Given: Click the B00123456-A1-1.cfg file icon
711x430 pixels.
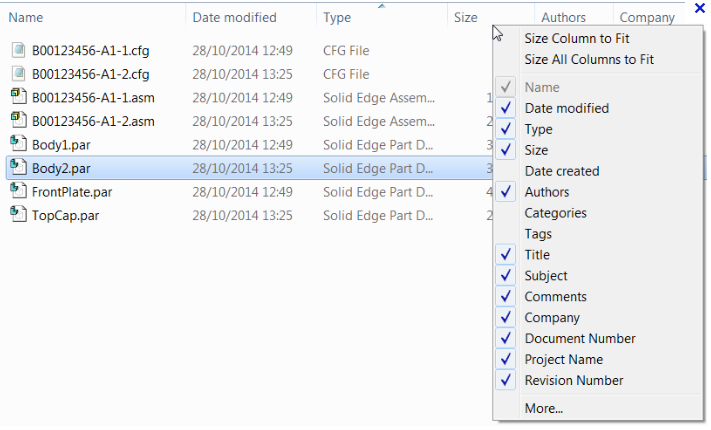Looking at the screenshot, I should coord(19,50).
